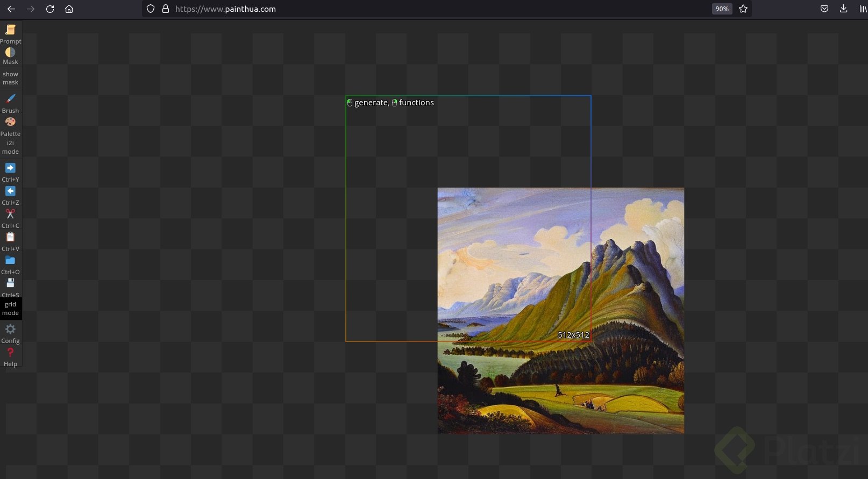Go to browser home page
The image size is (868, 479).
click(x=69, y=9)
